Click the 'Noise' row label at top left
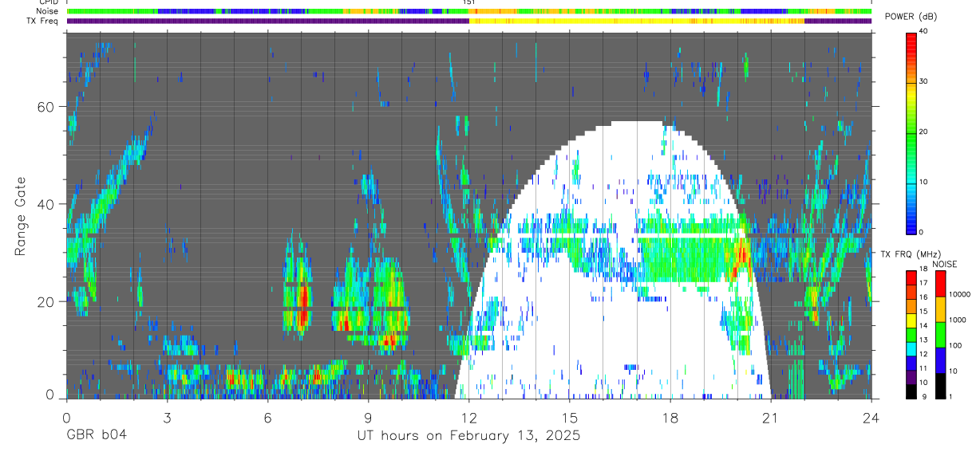Viewport: 980px width, 452px height. (x=47, y=11)
